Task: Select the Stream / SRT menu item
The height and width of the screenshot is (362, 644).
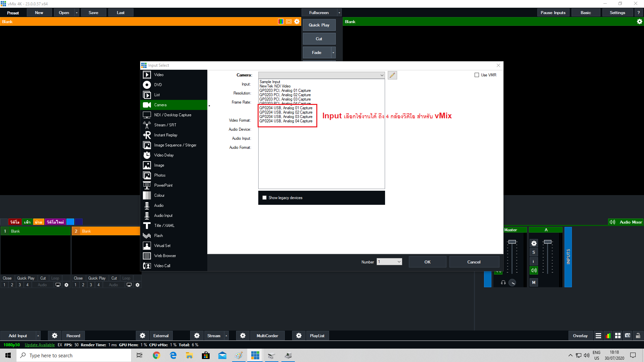Action: point(165,125)
